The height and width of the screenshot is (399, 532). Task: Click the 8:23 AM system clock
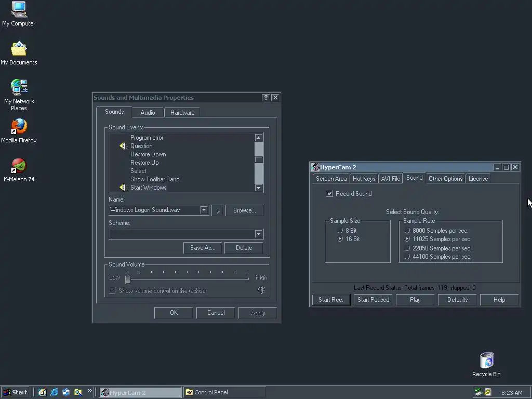pos(512,393)
